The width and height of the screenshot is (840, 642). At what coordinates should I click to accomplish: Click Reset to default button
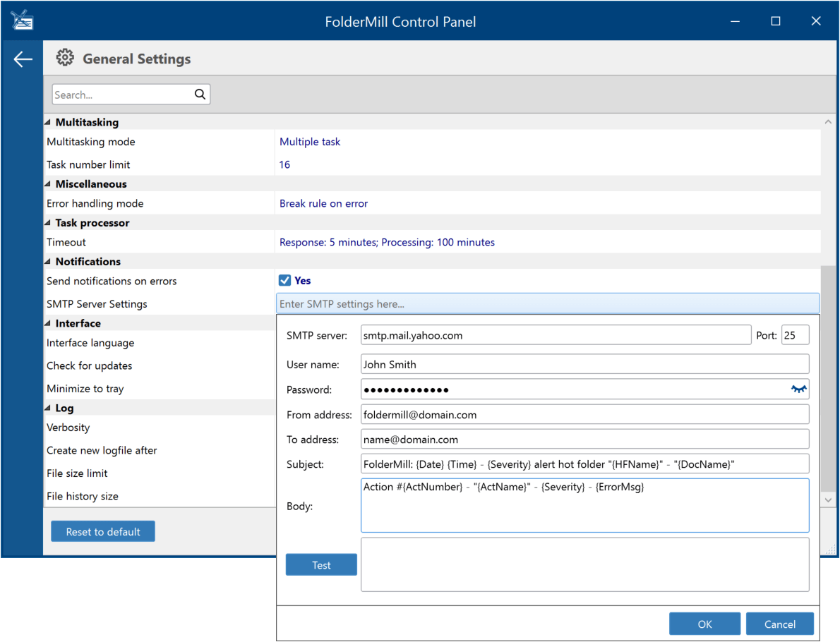click(103, 531)
